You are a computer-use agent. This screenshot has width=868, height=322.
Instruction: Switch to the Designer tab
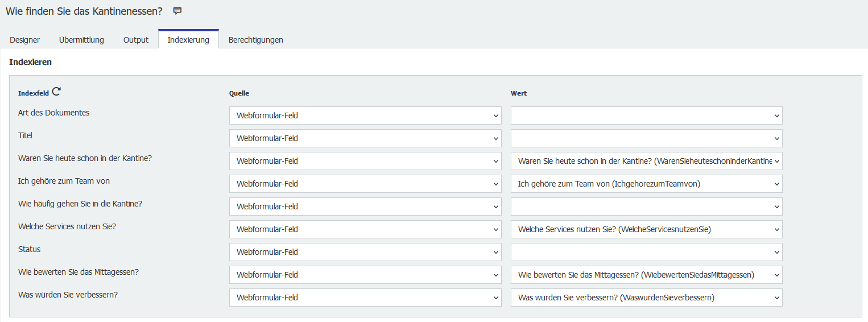pyautogui.click(x=25, y=40)
